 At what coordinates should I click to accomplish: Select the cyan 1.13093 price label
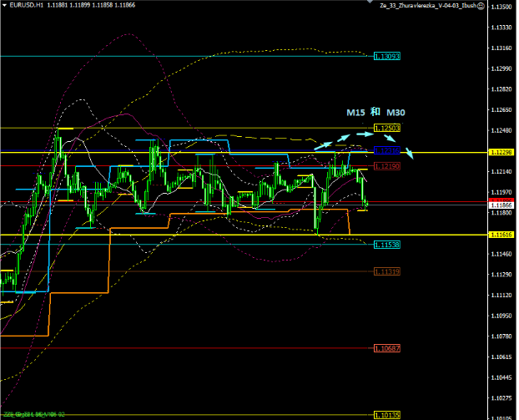[387, 56]
